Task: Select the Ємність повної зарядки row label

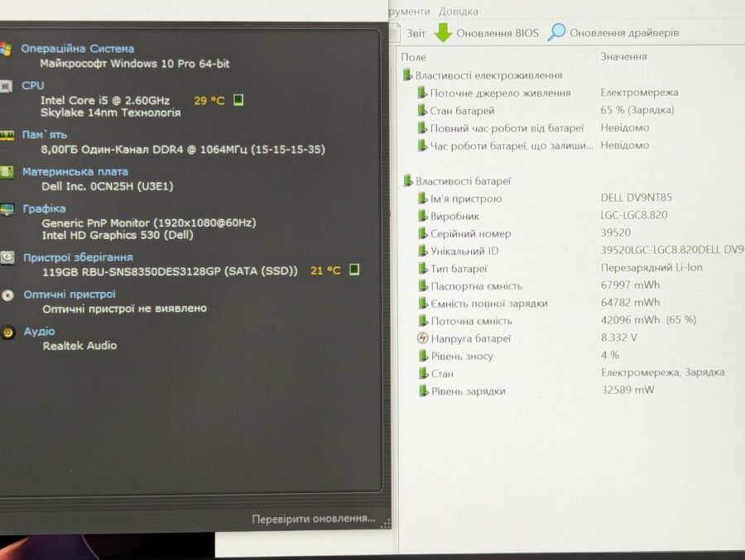Action: click(x=489, y=304)
